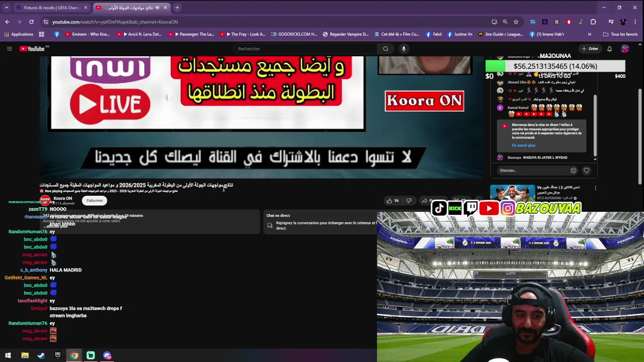This screenshot has height=362, width=644.
Task: Send a heart reaction in live chat
Action: 586,170
